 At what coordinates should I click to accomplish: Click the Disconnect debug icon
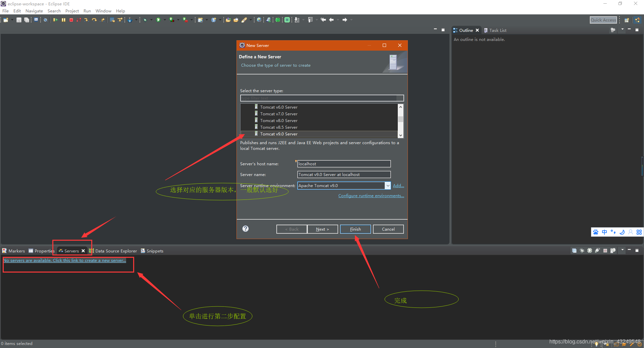point(79,20)
